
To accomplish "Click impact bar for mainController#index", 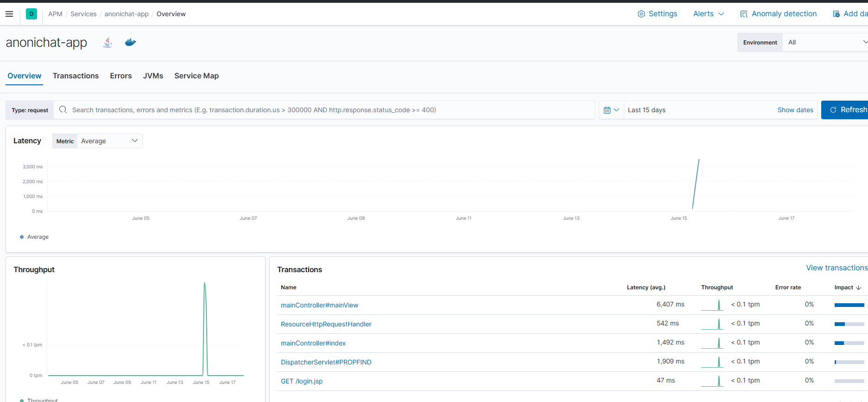I will pyautogui.click(x=849, y=343).
